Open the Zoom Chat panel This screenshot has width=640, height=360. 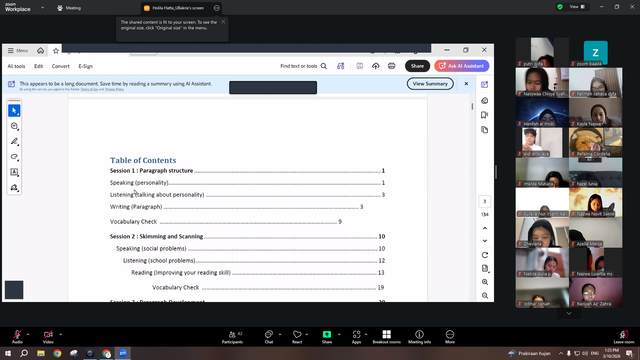coord(269,337)
